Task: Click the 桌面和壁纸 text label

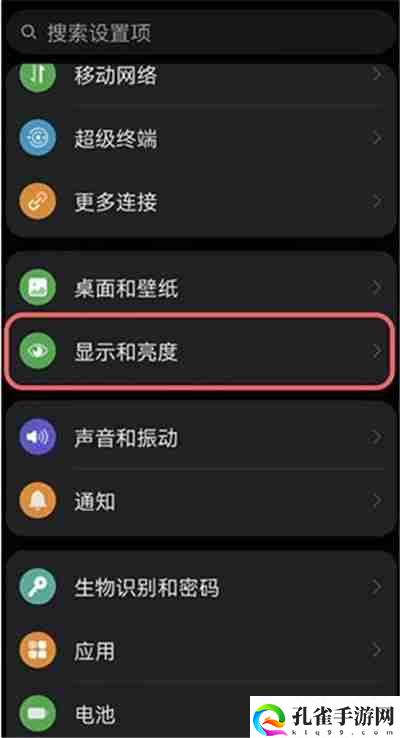Action: (126, 288)
